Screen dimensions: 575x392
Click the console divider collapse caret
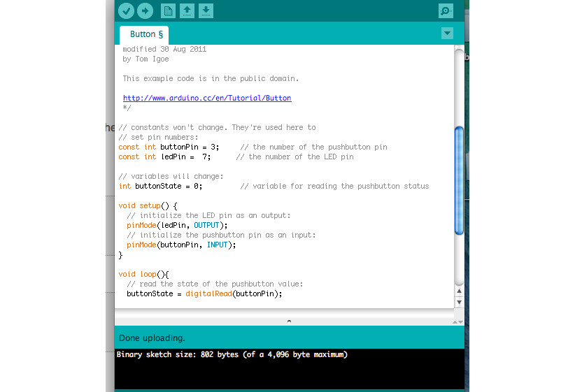click(289, 321)
